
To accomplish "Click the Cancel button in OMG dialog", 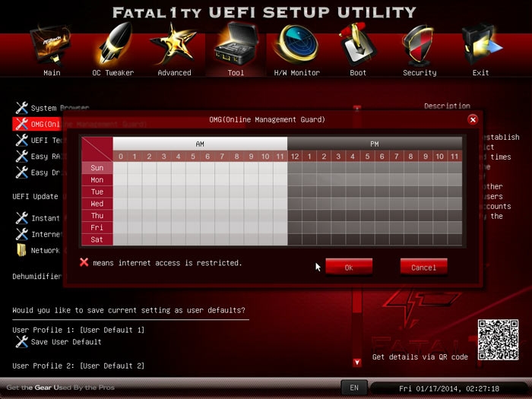I will (x=424, y=267).
